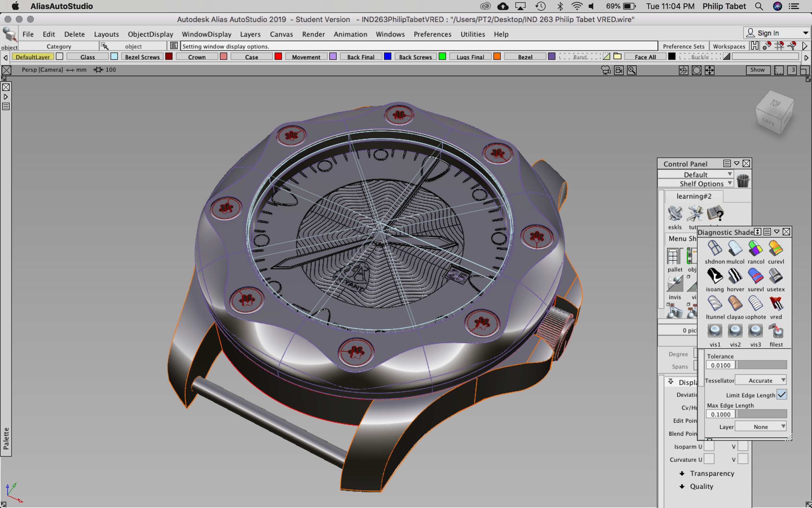Open the Tessellator dropdown set to Accurate
Viewport: 812px width, 508px height.
click(761, 380)
